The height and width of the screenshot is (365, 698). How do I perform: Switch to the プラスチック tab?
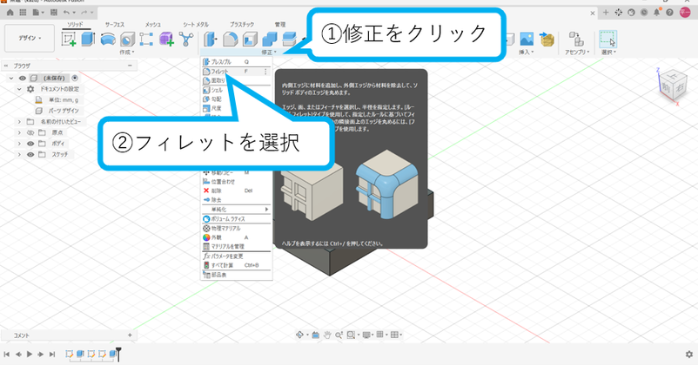242,24
